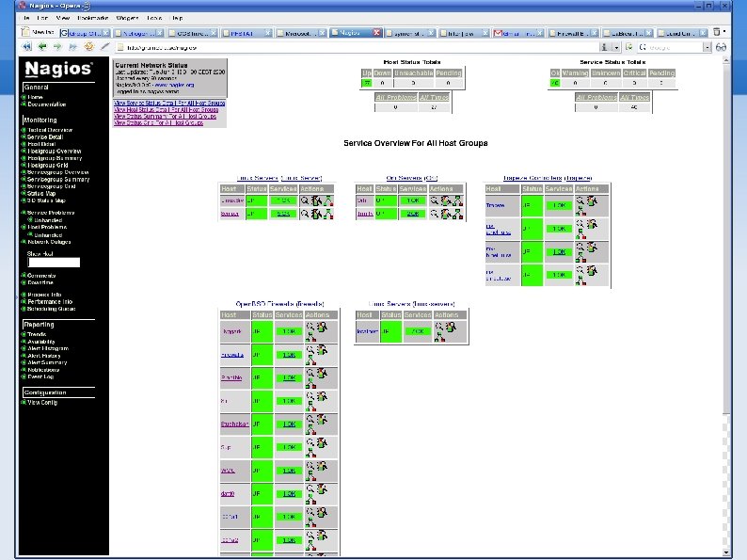The width and height of the screenshot is (747, 560).
Task: Open Hostgroup Overview in the sidebar
Action: [x=55, y=152]
